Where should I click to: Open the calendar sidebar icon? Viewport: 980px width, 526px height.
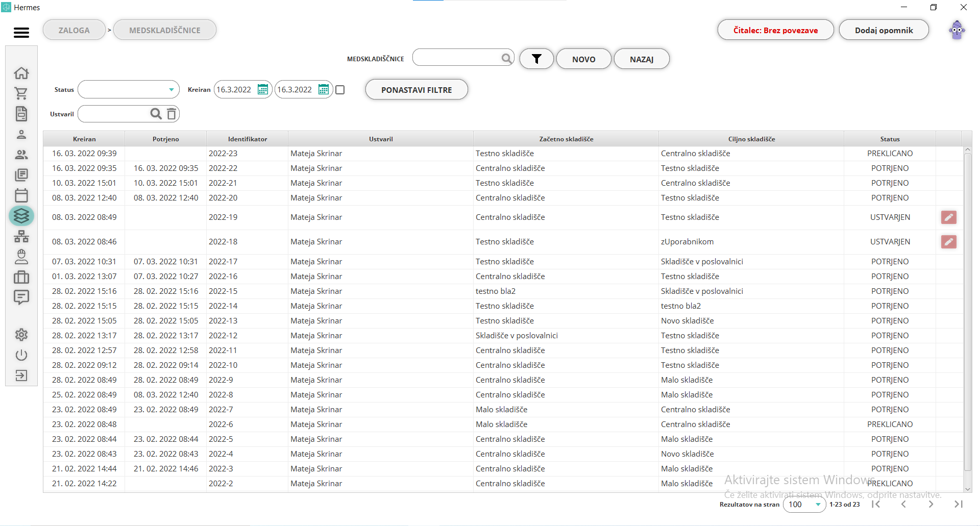coord(21,195)
